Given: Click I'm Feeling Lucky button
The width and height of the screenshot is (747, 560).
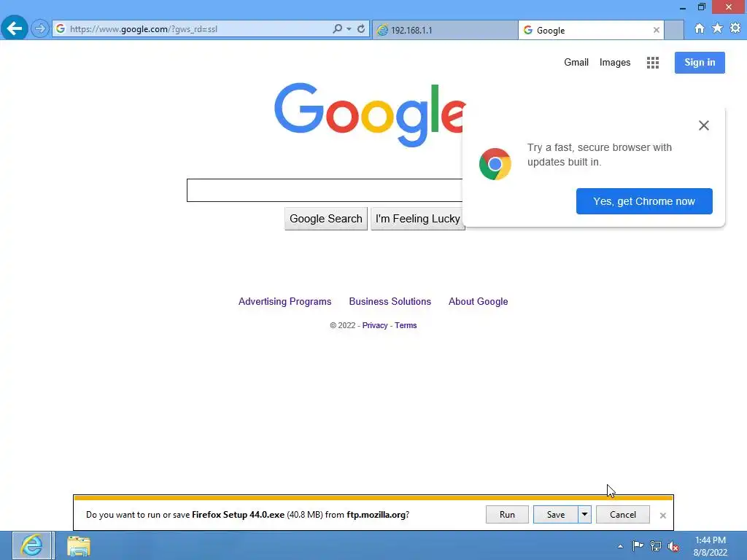Looking at the screenshot, I should [x=417, y=219].
